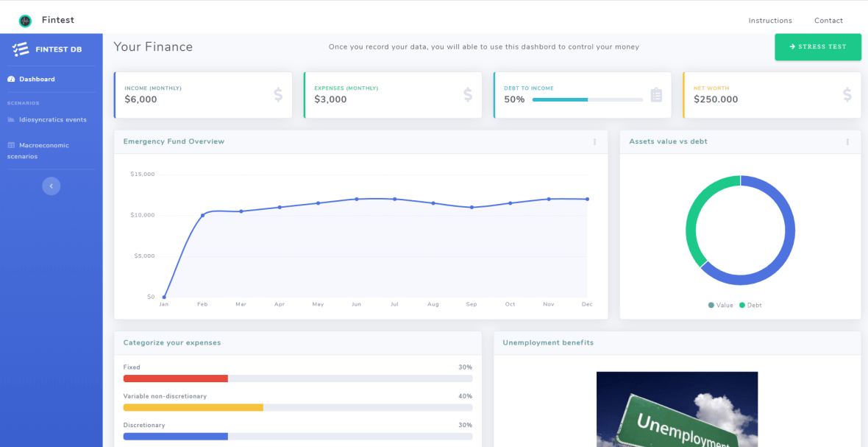Open the Instructions link in the top bar

pyautogui.click(x=770, y=21)
